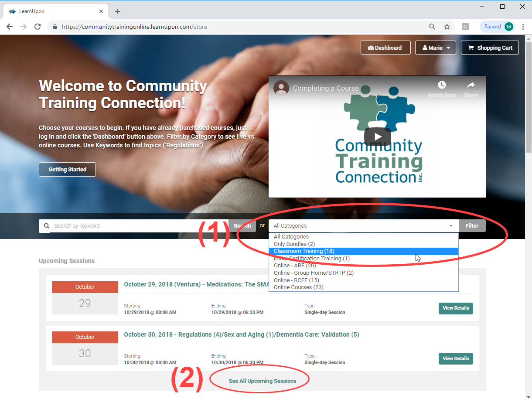
Task: Click the page reload icon
Action: (x=38, y=27)
